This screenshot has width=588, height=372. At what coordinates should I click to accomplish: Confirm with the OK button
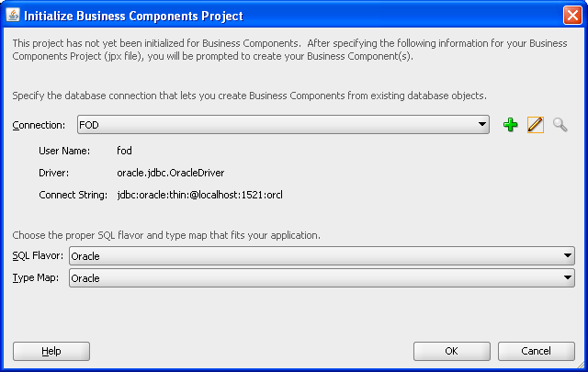(x=451, y=351)
